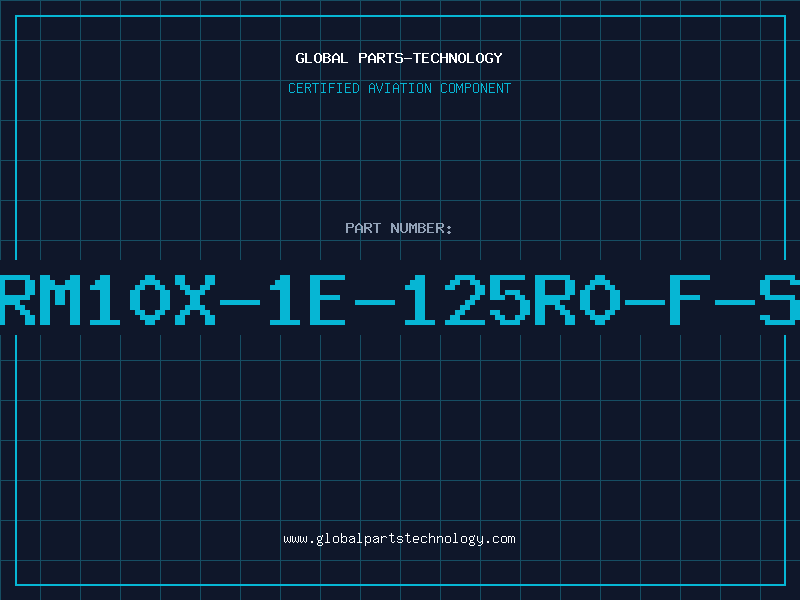This screenshot has height=600, width=800.
Task: Select the CERTIFIED AVIATION COMPONENT subtitle
Action: pyautogui.click(x=399, y=88)
